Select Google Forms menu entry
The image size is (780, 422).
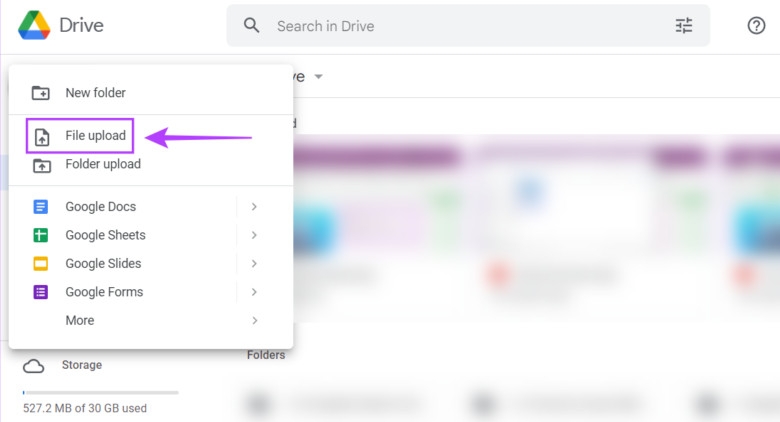151,292
